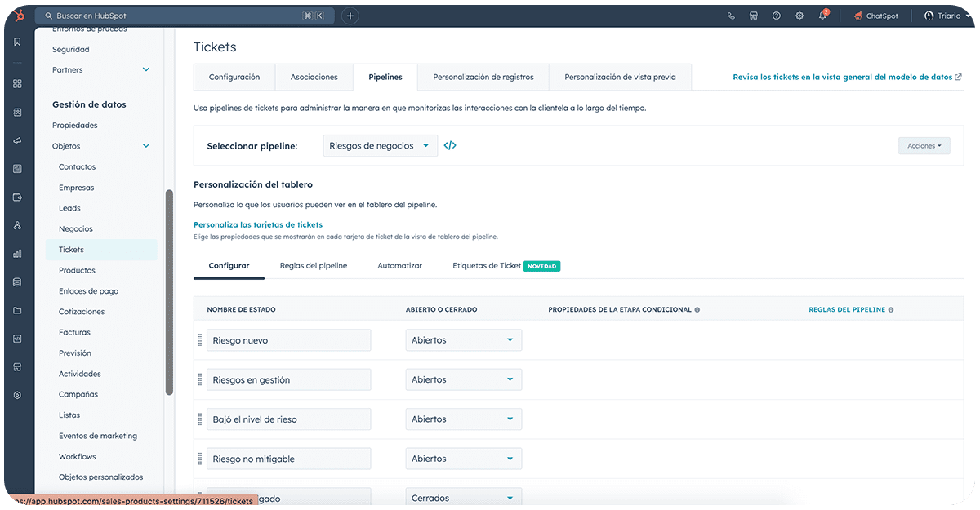Image resolution: width=980 pixels, height=510 pixels.
Task: Select Tickets in the sidebar
Action: point(101,250)
